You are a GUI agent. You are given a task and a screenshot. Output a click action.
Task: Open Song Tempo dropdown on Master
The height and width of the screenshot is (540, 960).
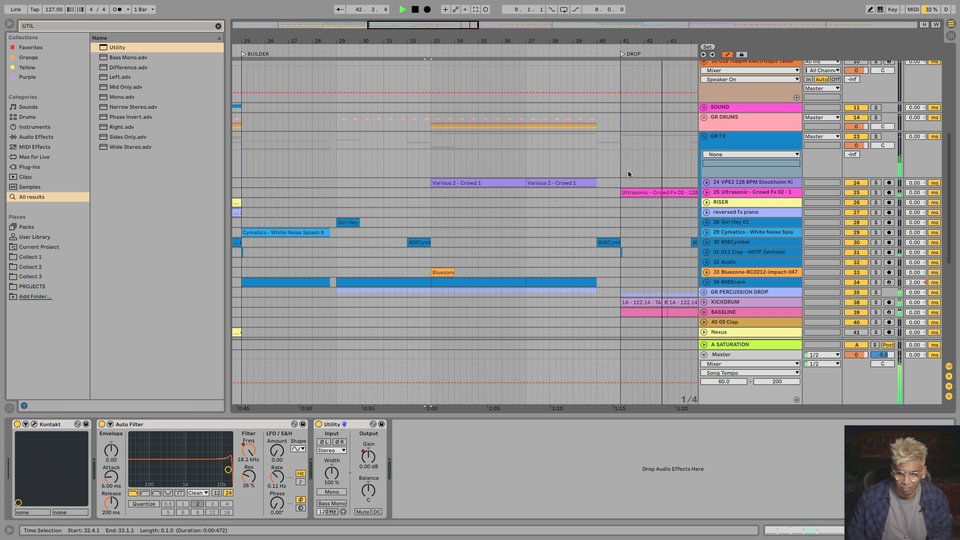coord(751,373)
